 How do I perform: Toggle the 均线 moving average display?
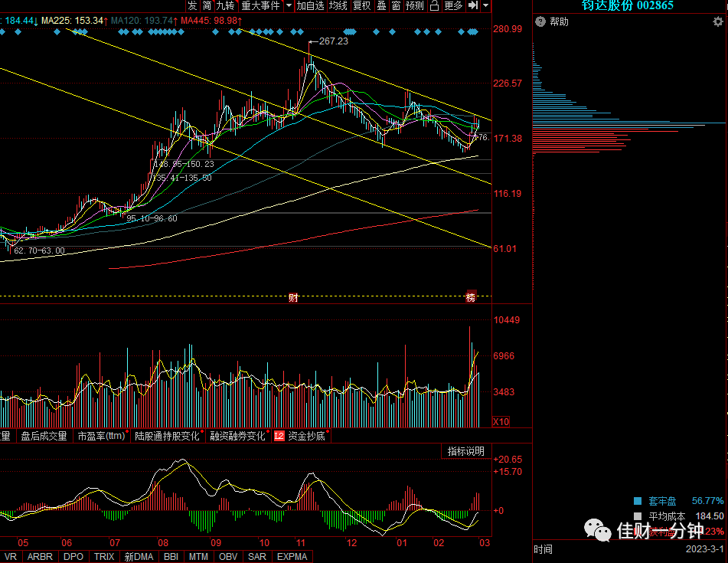(x=338, y=5)
